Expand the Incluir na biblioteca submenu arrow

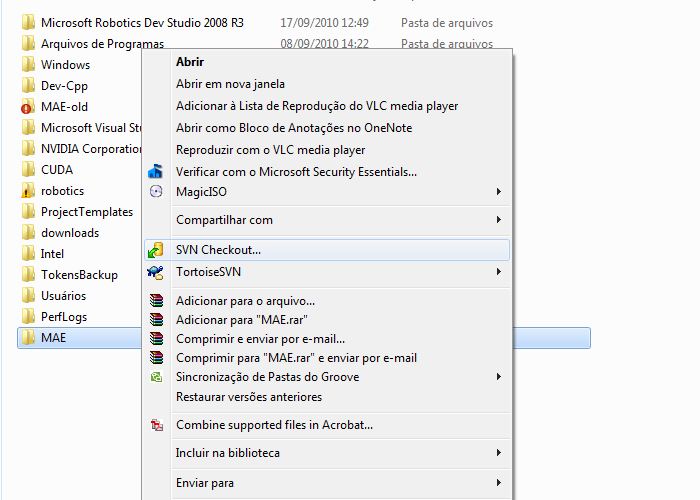coord(499,453)
